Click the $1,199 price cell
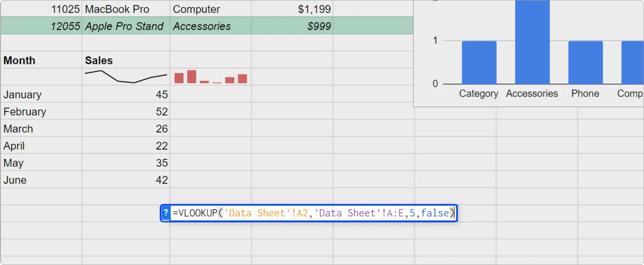This screenshot has height=265, width=644. point(292,9)
